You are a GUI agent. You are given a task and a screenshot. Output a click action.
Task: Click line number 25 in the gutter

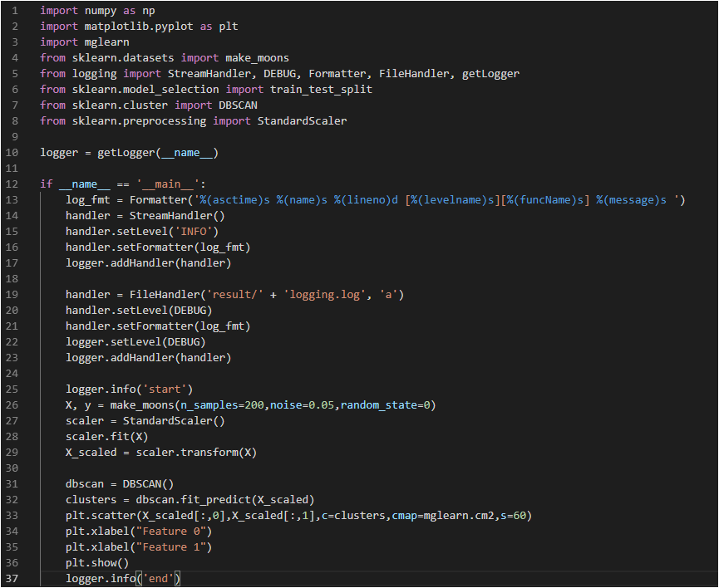click(x=12, y=390)
